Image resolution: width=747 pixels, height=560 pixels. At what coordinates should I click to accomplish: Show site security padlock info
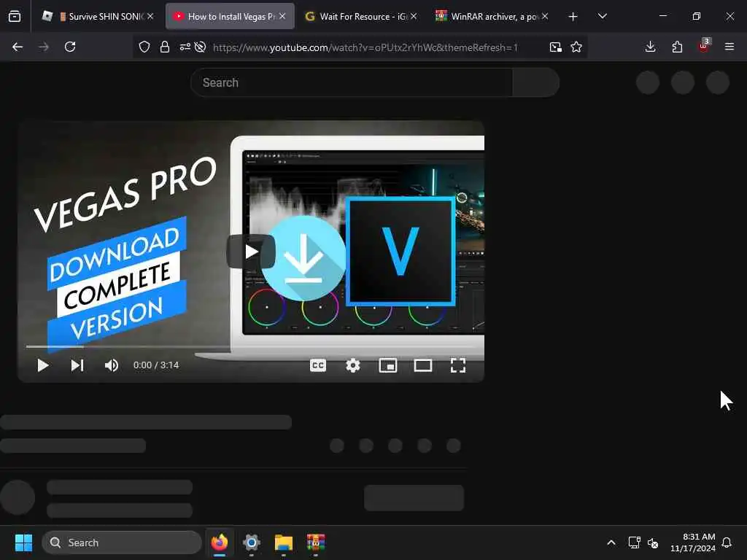(165, 47)
